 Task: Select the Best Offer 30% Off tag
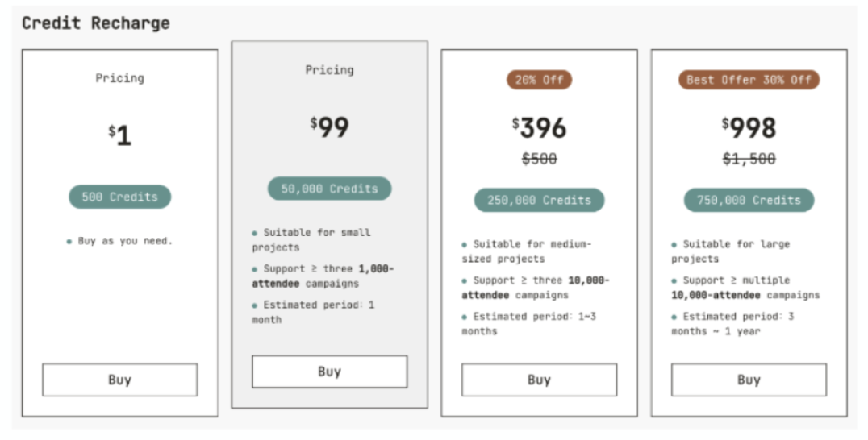(x=749, y=80)
